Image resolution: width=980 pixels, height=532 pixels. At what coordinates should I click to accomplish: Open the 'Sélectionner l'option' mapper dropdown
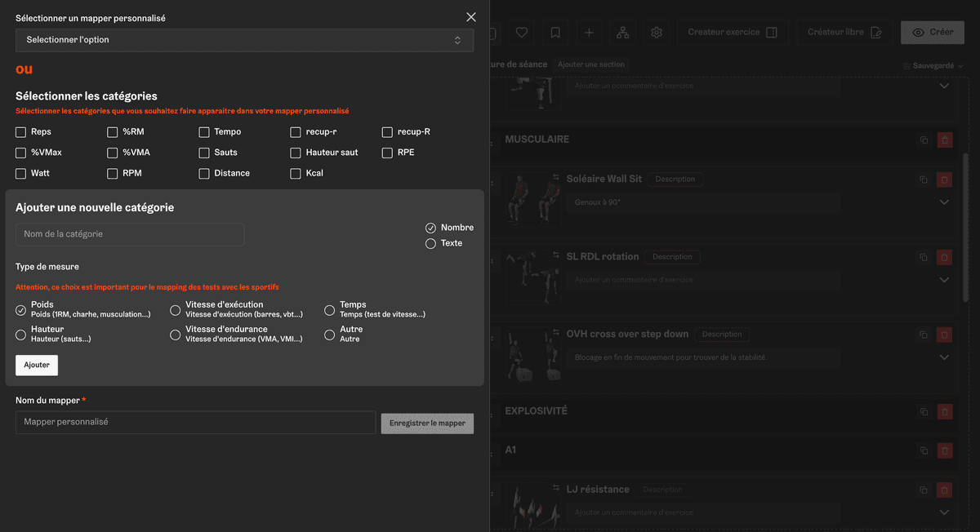tap(244, 40)
